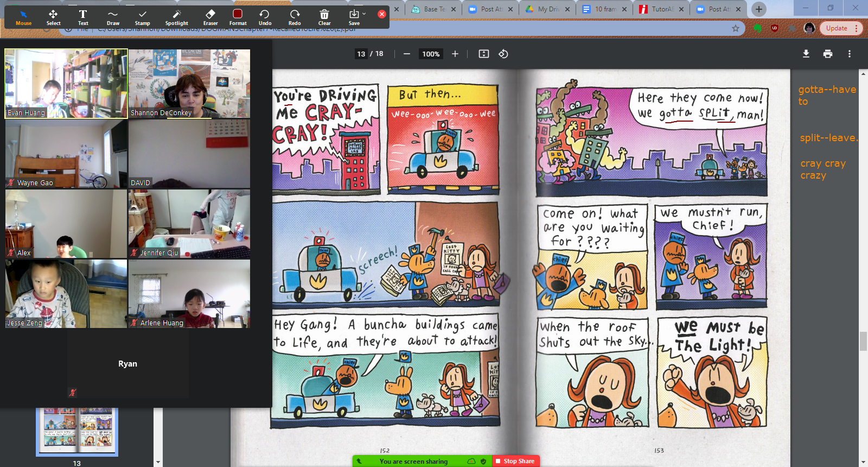
Task: Select Evan Huang's video tile
Action: [x=66, y=84]
